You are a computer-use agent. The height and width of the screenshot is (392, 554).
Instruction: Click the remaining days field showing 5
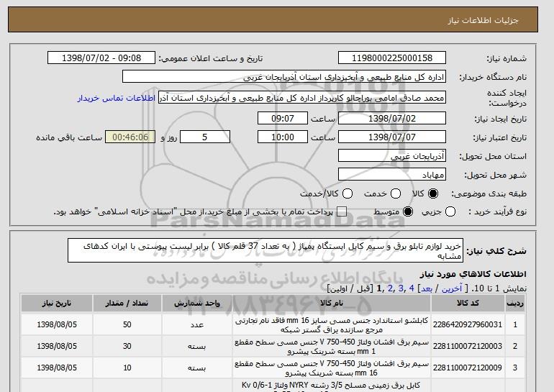pos(205,137)
